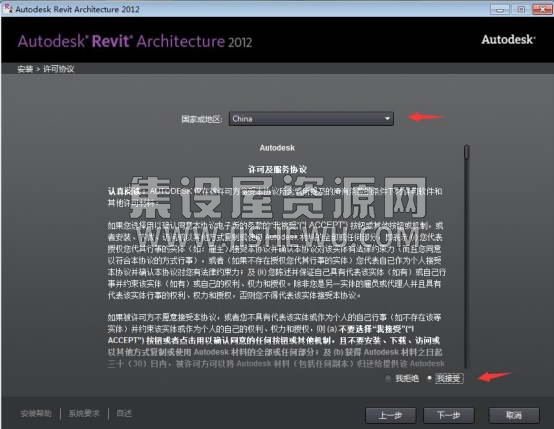Viewport: 554px width, 429px height.
Task: Minimize the Revit installer window
Action: (500, 9)
